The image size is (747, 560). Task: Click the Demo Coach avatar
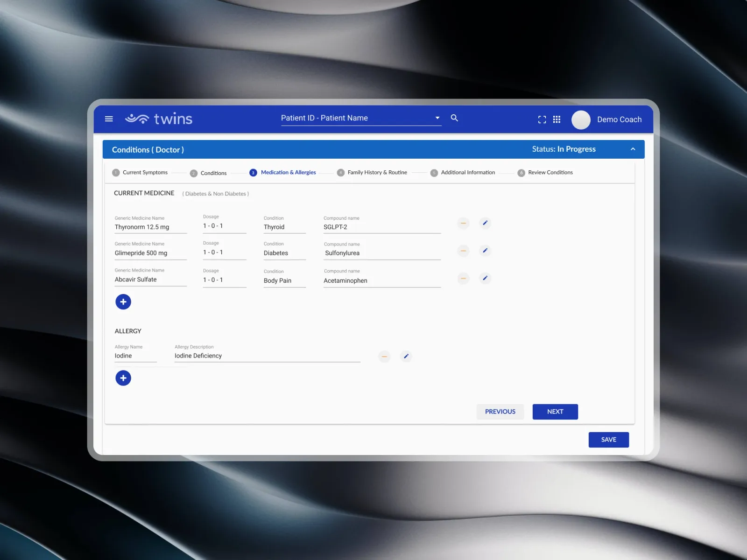point(581,120)
